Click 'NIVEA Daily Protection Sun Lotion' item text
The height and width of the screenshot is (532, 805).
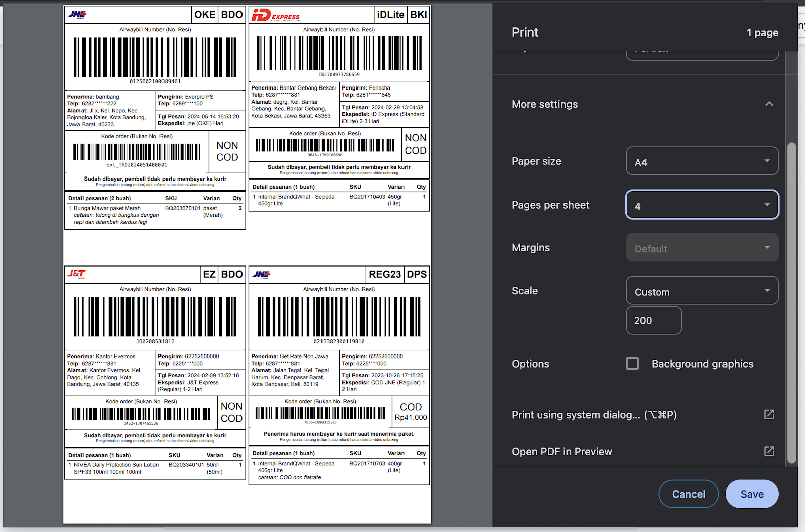(x=116, y=465)
